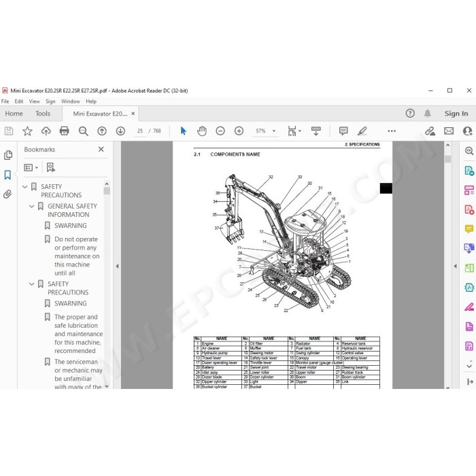Share a link to the file

click(x=430, y=131)
